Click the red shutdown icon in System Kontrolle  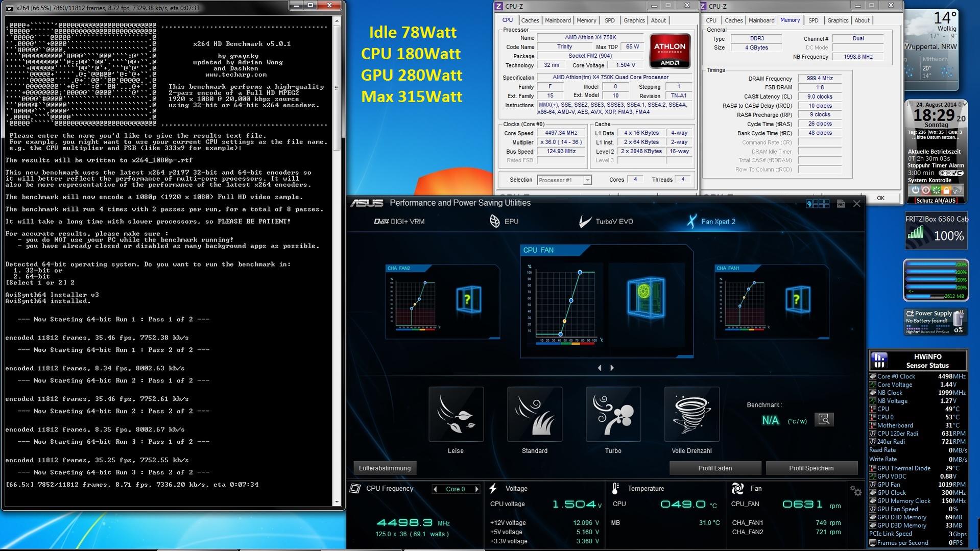pyautogui.click(x=925, y=190)
